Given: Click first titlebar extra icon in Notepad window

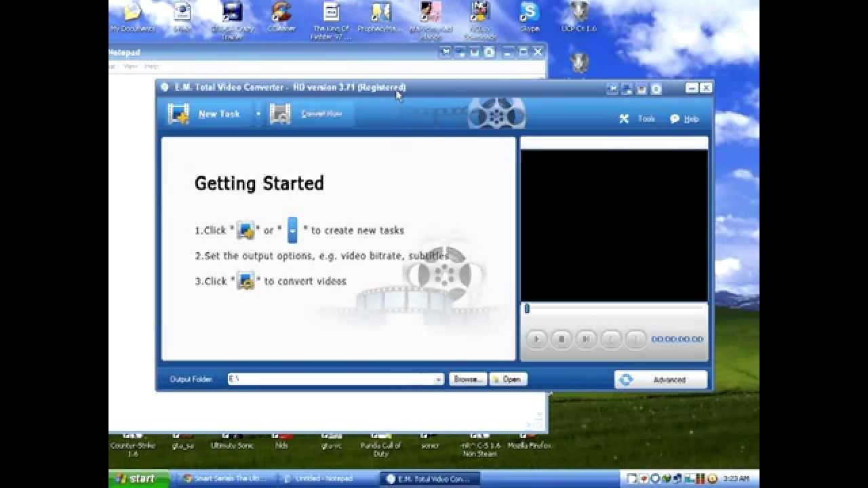Looking at the screenshot, I should point(446,52).
